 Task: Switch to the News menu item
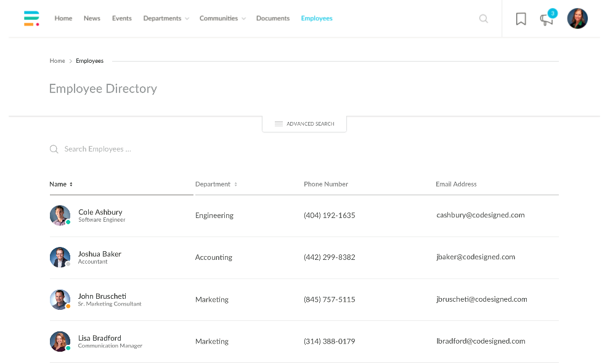coord(92,18)
